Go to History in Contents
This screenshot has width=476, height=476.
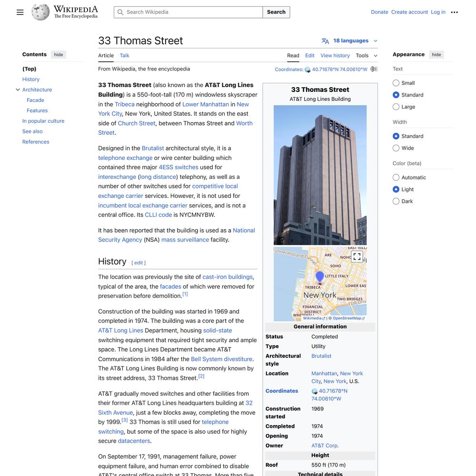click(x=30, y=79)
